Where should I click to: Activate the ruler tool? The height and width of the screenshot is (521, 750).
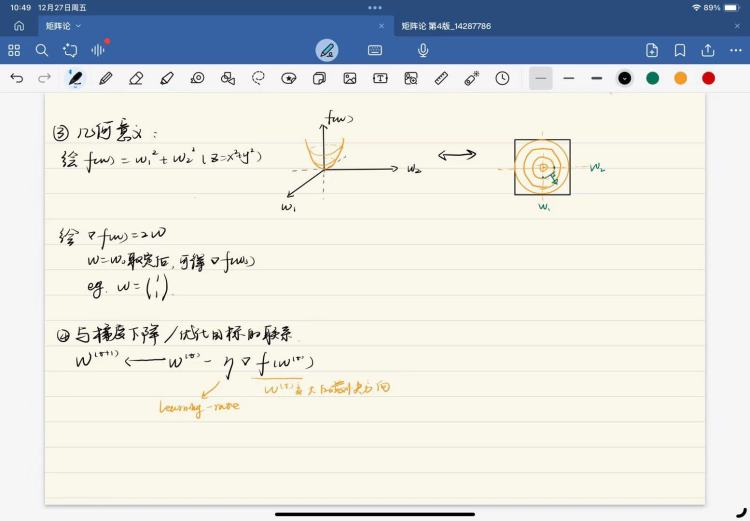441,78
